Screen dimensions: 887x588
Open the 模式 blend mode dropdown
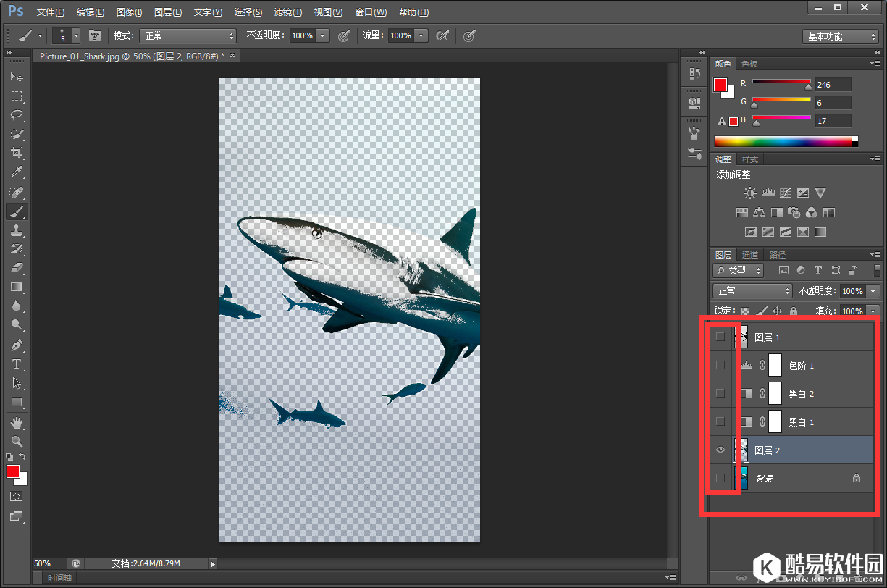pos(188,35)
